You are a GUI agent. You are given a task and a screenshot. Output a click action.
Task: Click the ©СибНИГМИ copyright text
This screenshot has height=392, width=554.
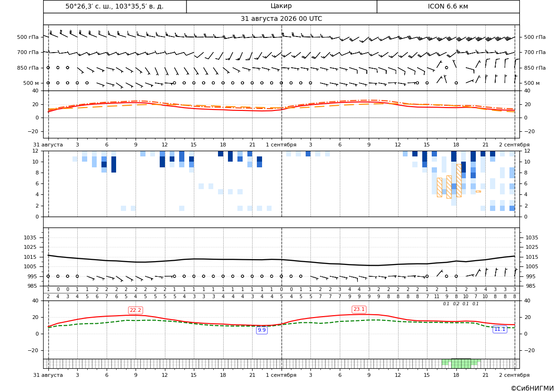point(532,388)
